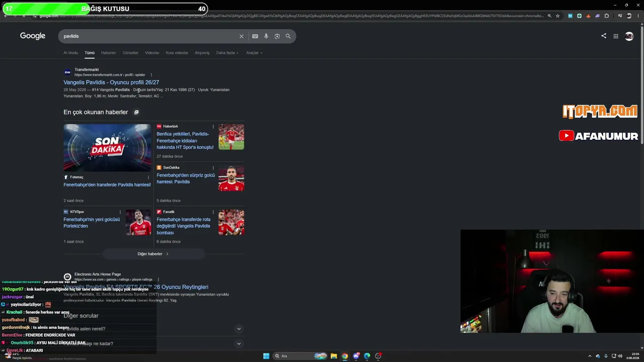
Task: Open 'Fenerbahçe'nin yeni golcüsü Portekiz'den' article
Action: coord(92,223)
